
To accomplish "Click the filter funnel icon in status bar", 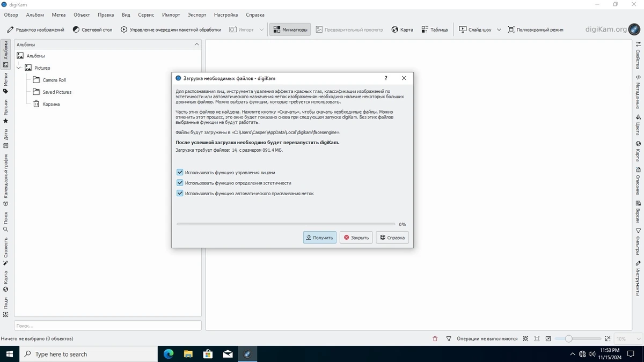I will click(x=449, y=339).
